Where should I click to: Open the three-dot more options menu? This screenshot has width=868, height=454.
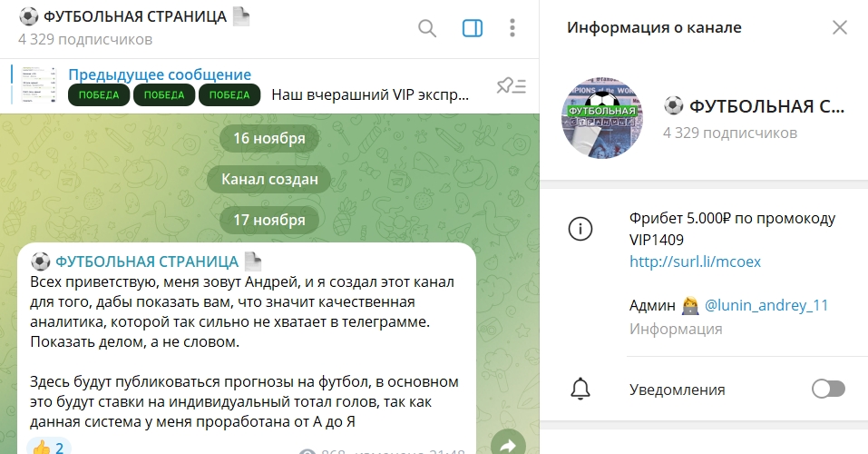tap(512, 28)
